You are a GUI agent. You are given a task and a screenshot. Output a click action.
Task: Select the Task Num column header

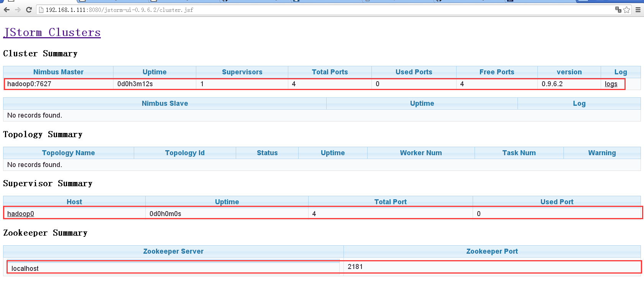(x=519, y=153)
